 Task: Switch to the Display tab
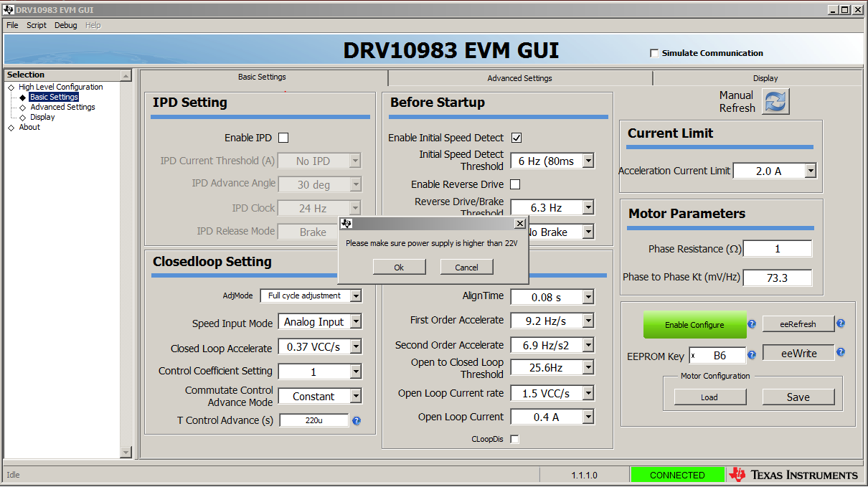tap(765, 78)
